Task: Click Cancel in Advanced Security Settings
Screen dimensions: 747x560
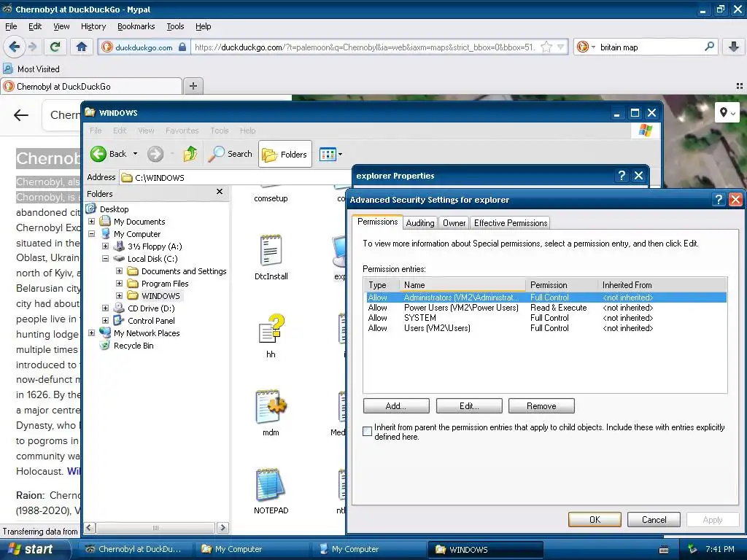Action: [654, 519]
